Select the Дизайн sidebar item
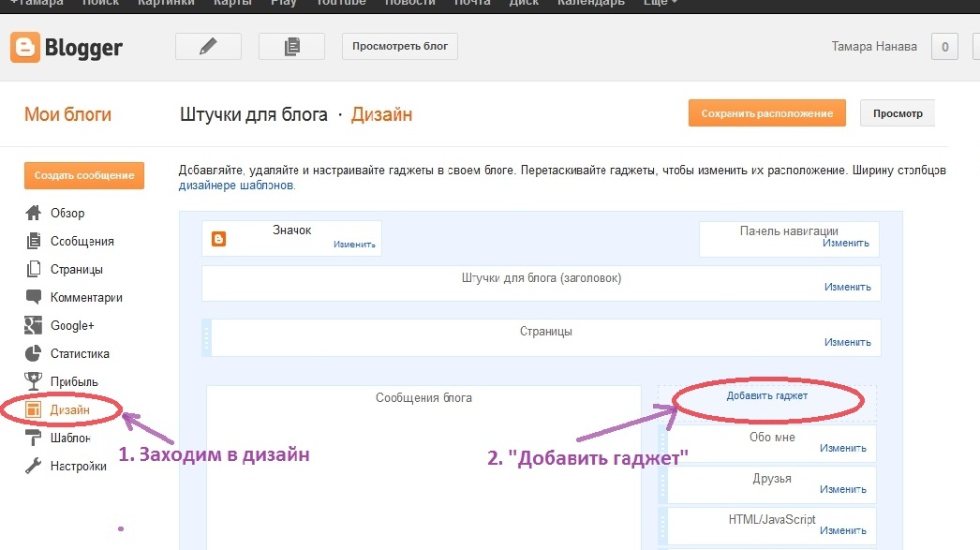980x550 pixels. pos(70,410)
